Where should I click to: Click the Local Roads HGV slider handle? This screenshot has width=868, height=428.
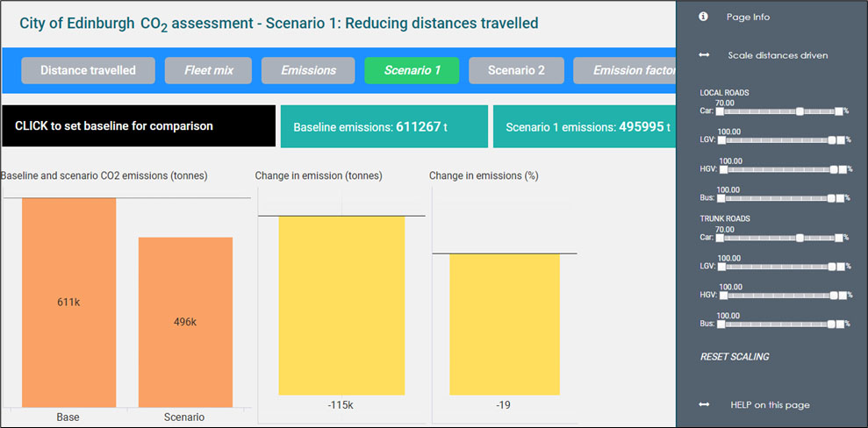(833, 169)
